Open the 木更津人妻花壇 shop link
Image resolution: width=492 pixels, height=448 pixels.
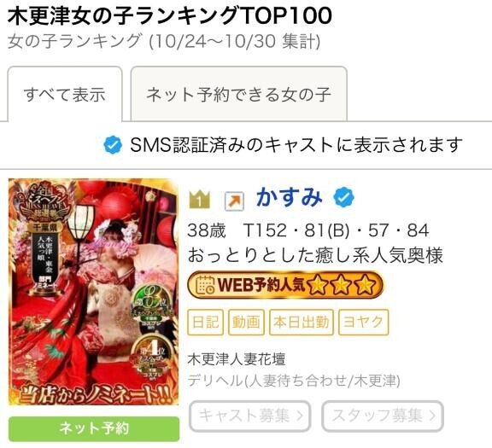coord(237,359)
